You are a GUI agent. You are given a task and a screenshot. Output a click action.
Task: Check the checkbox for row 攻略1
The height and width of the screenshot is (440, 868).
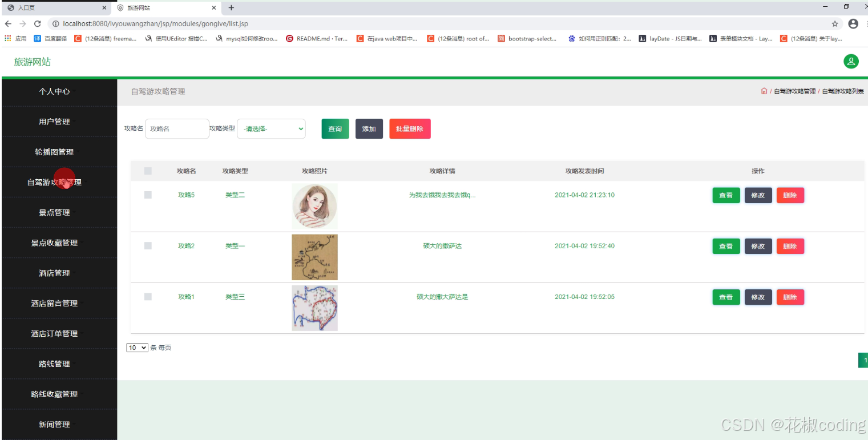click(x=148, y=296)
